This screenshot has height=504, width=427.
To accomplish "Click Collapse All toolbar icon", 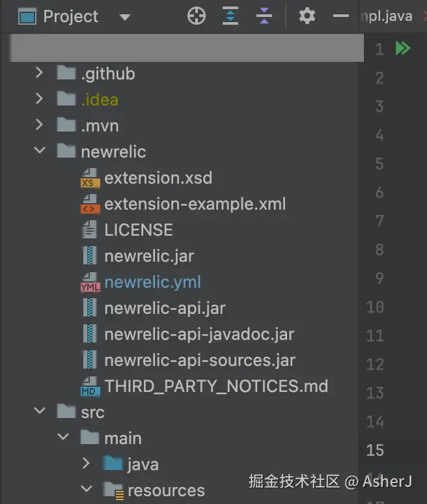I will [264, 16].
